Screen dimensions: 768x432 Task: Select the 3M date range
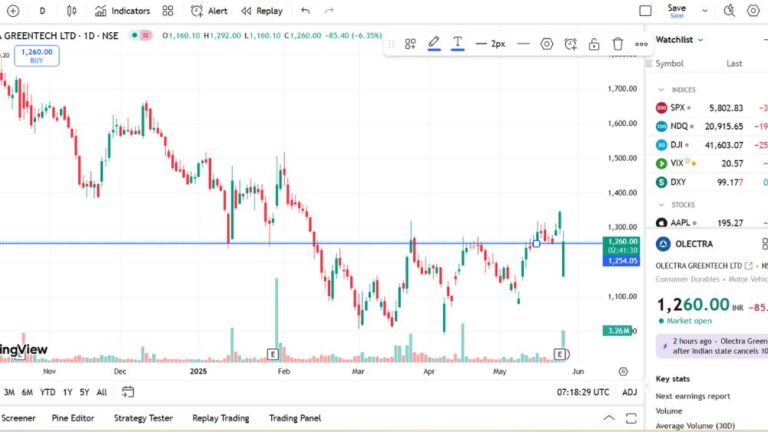[9, 392]
